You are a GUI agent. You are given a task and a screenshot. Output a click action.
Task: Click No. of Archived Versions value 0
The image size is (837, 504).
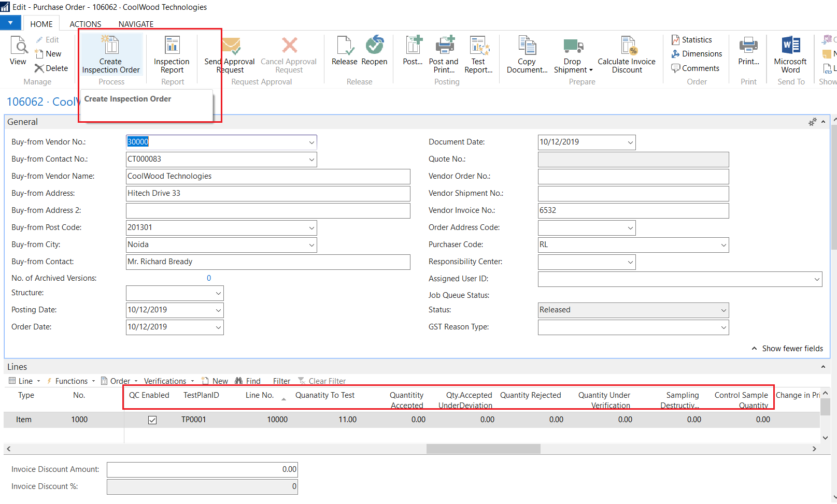point(209,278)
